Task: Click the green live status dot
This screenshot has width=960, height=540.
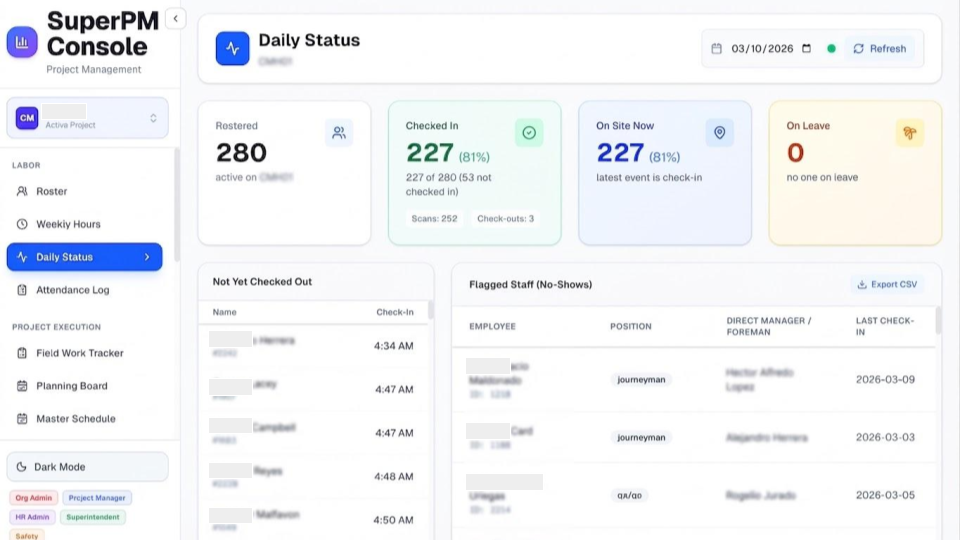Action: point(831,48)
